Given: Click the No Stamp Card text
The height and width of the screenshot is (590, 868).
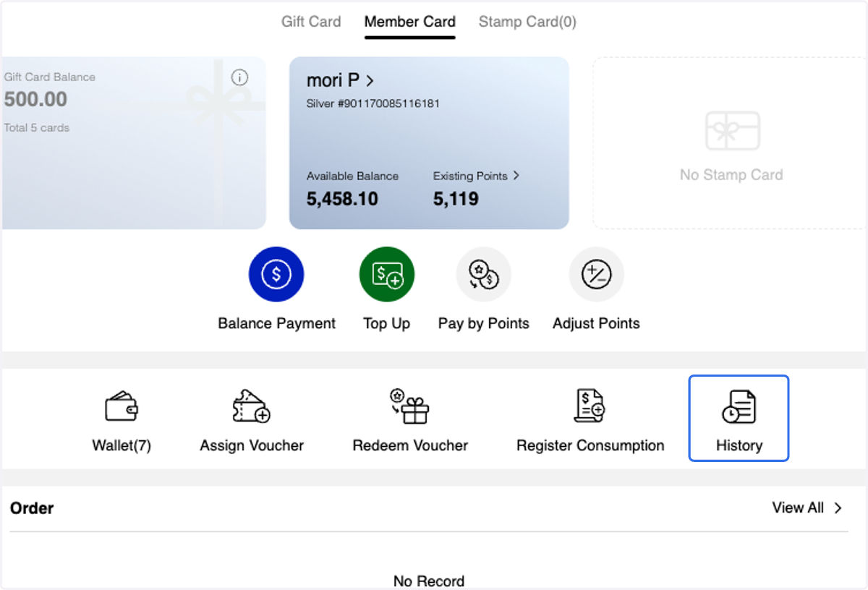Looking at the screenshot, I should pos(731,175).
